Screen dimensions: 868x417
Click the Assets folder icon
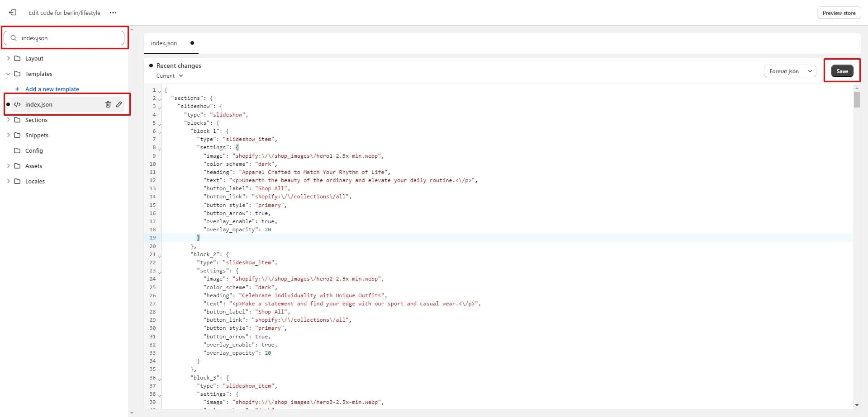(17, 166)
